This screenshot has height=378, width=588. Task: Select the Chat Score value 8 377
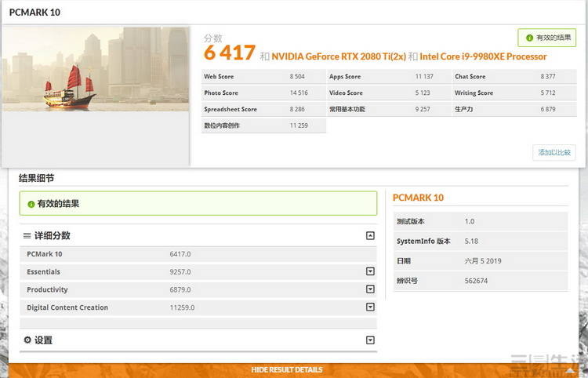tap(548, 77)
